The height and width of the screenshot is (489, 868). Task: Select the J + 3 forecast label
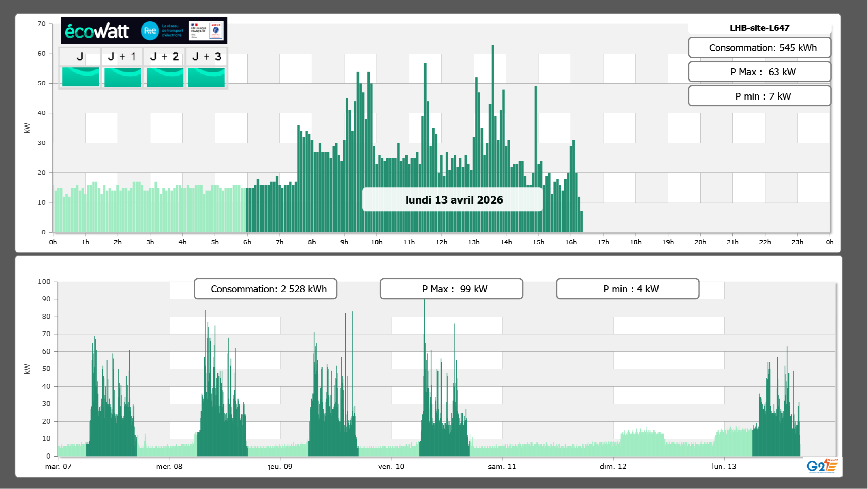pos(206,57)
